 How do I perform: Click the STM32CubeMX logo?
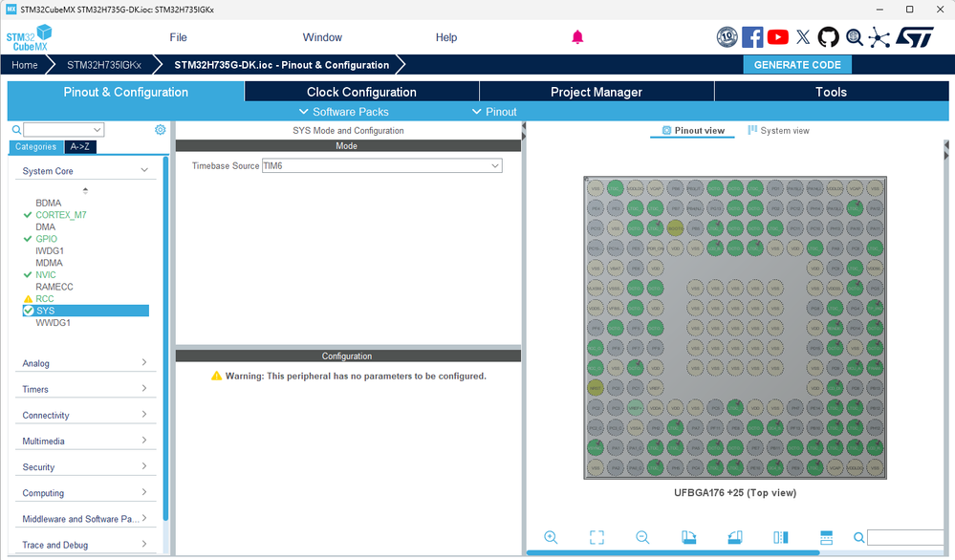(29, 37)
